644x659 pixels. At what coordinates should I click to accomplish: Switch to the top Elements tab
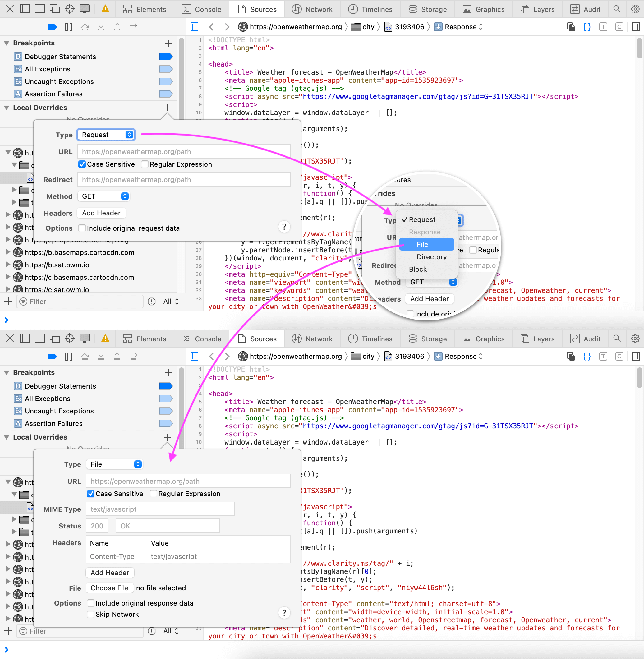pyautogui.click(x=145, y=9)
